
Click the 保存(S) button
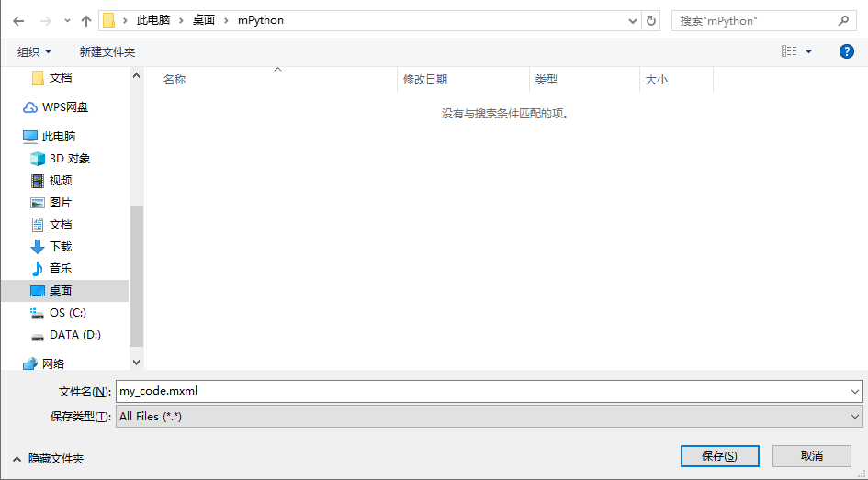719,456
